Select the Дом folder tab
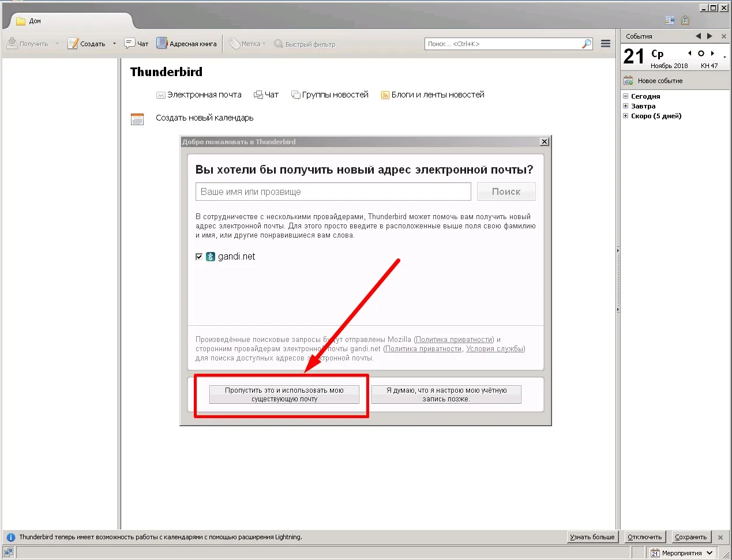 coord(69,21)
